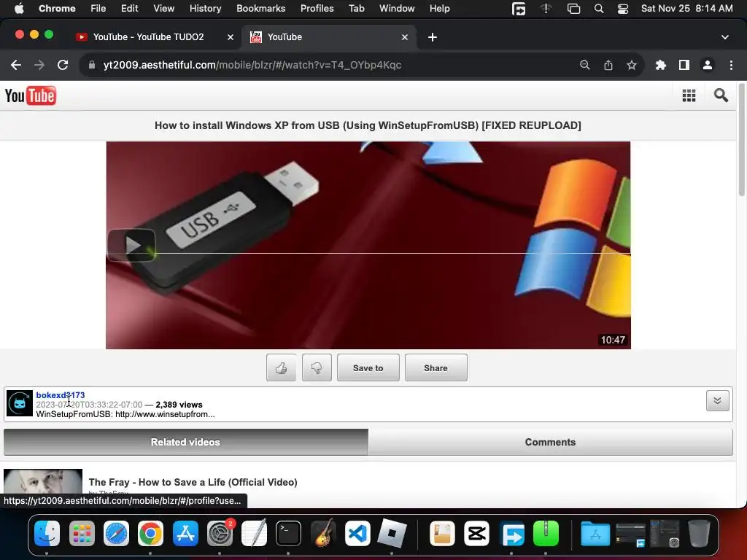Open the Apple menu
The height and width of the screenshot is (560, 747).
19,8
